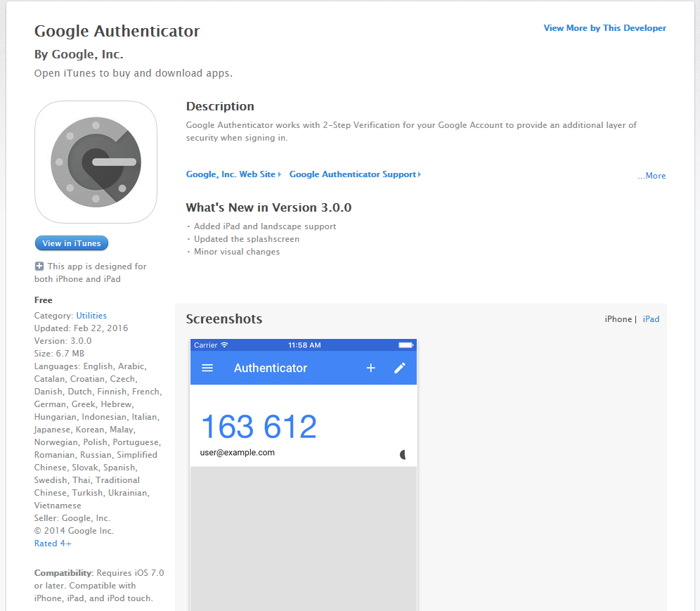Tap the plus add-account icon
This screenshot has height=611, width=700.
[x=370, y=368]
